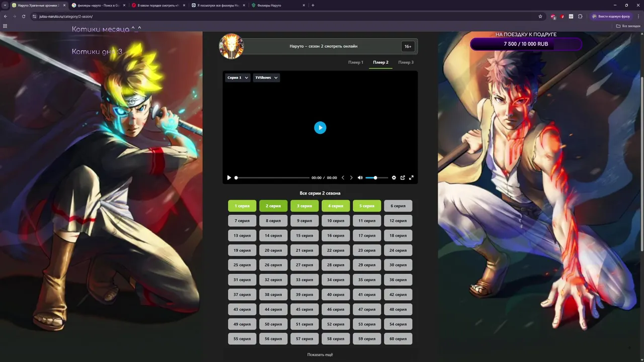Select 4 серия
644x362 pixels.
[x=336, y=206]
